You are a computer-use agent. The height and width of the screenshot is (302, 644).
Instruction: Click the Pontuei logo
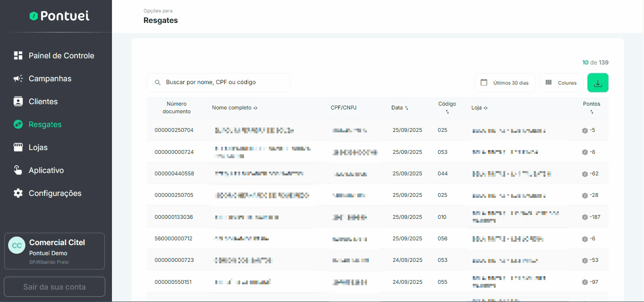click(59, 16)
